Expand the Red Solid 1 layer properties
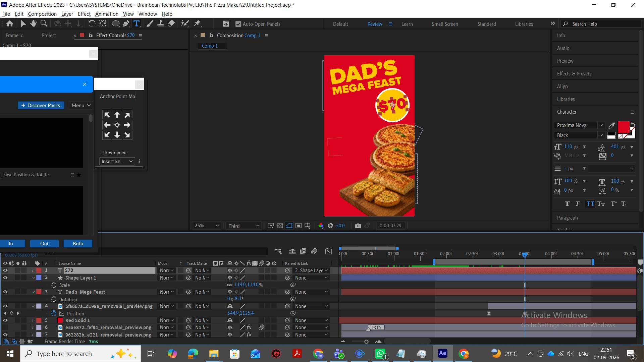This screenshot has width=644, height=362. tap(33, 320)
